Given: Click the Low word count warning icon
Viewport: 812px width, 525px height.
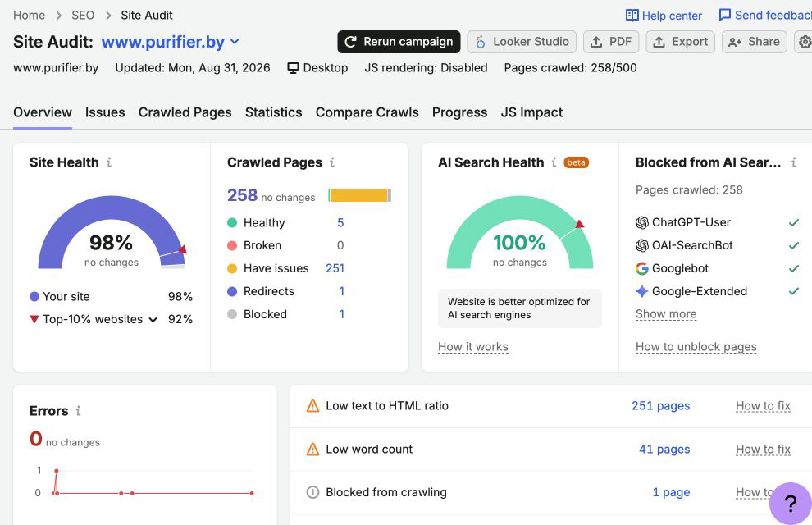Looking at the screenshot, I should tap(312, 450).
